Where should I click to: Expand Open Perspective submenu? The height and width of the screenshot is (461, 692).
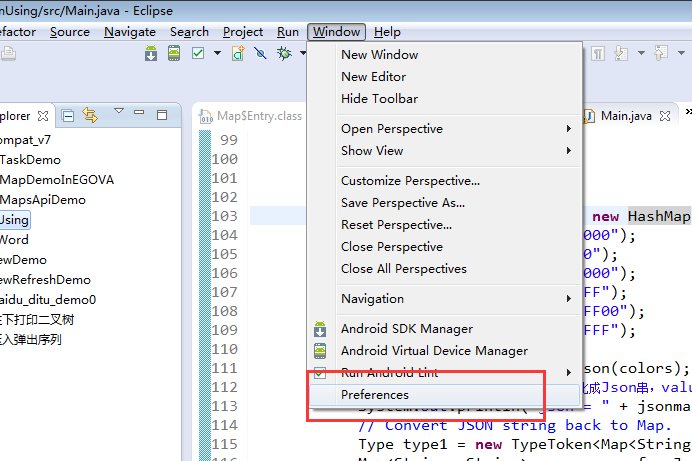click(x=444, y=129)
